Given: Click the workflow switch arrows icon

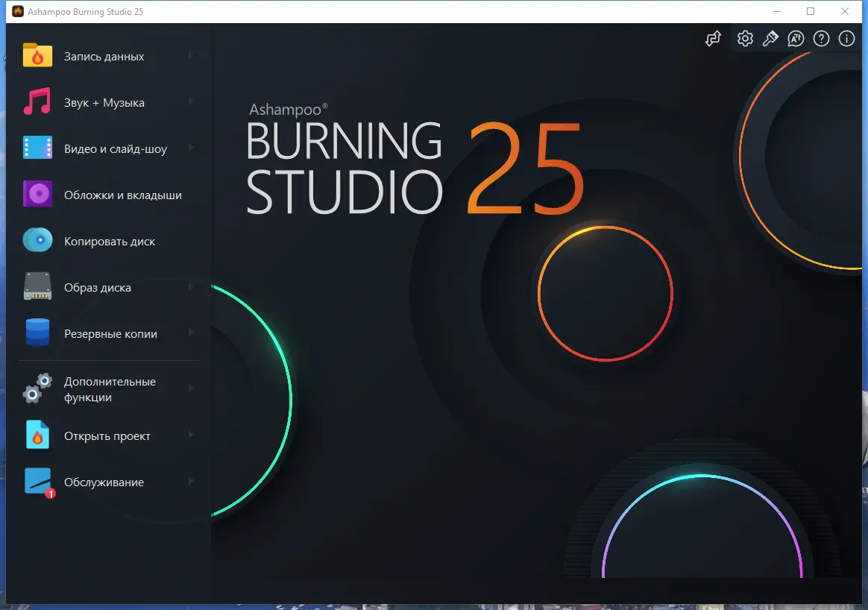Looking at the screenshot, I should [713, 39].
